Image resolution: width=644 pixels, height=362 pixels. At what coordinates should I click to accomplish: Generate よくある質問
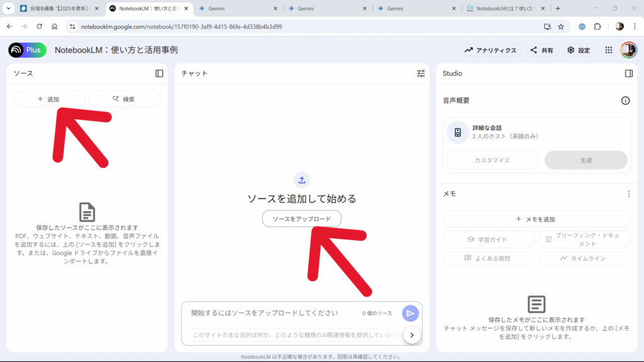pos(488,258)
